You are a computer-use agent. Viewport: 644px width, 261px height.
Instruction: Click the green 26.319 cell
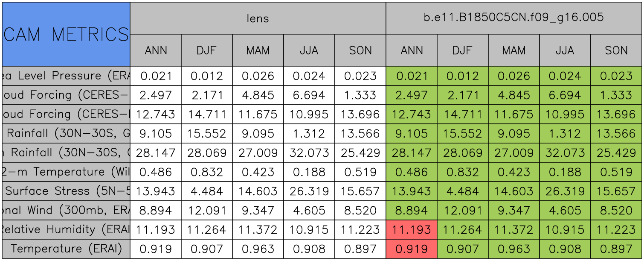565,191
